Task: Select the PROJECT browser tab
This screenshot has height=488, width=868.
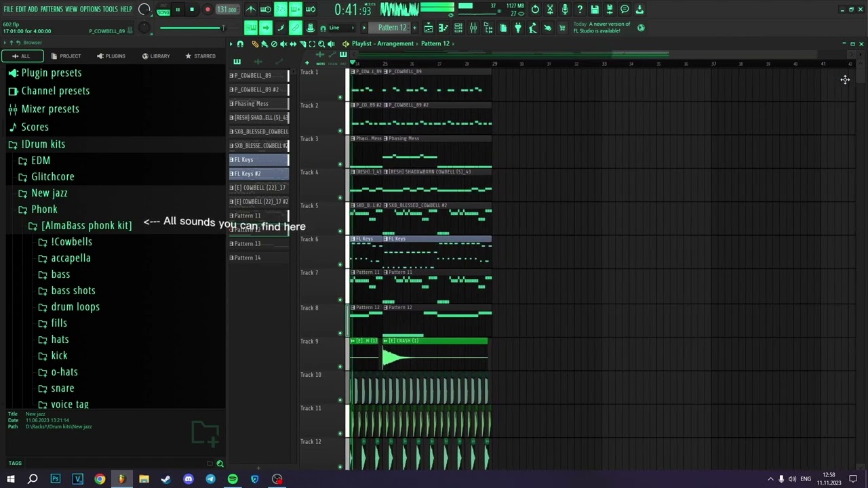Action: pos(66,56)
